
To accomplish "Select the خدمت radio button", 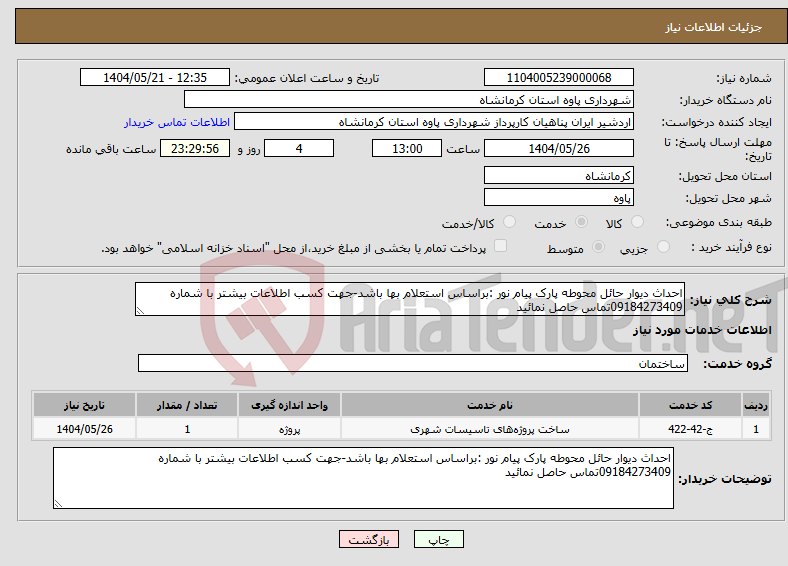I will [x=581, y=222].
